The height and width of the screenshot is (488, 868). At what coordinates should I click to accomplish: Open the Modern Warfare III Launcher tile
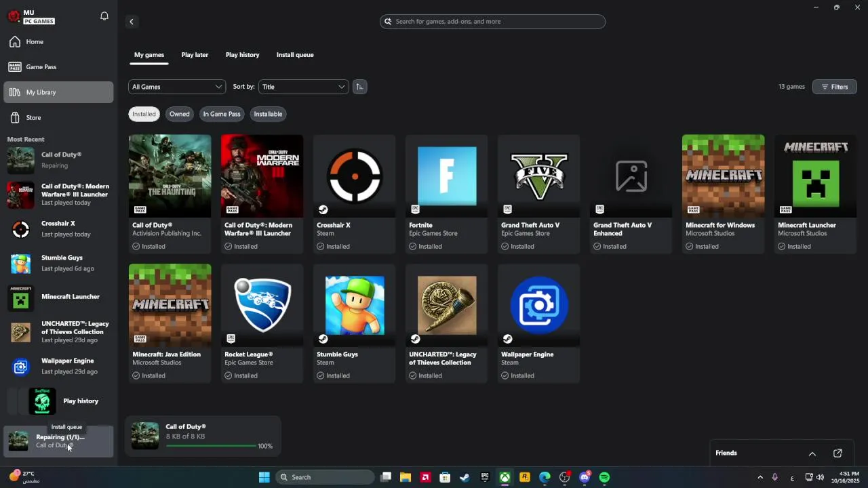point(262,194)
